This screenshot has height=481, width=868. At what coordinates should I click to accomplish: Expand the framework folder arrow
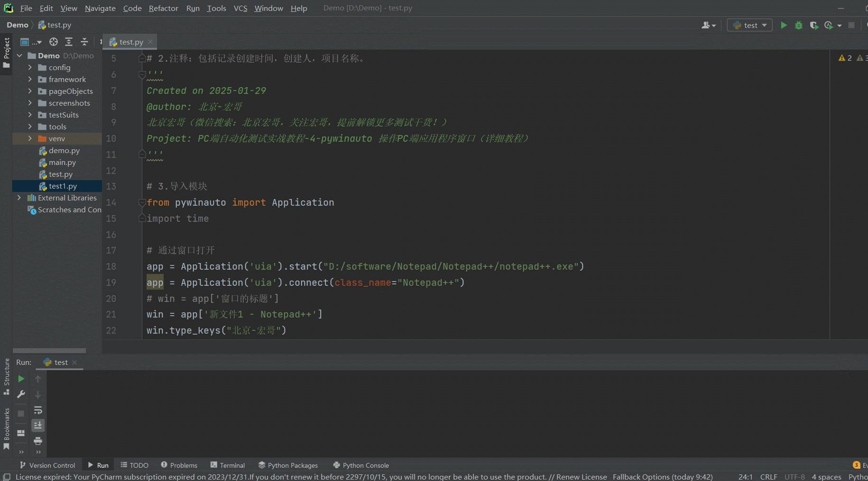[x=30, y=79]
